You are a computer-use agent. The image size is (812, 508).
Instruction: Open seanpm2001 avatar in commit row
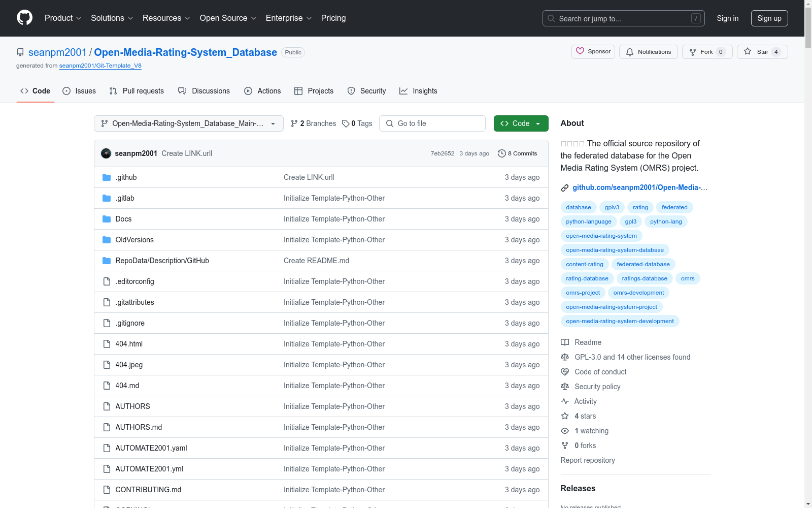point(106,153)
